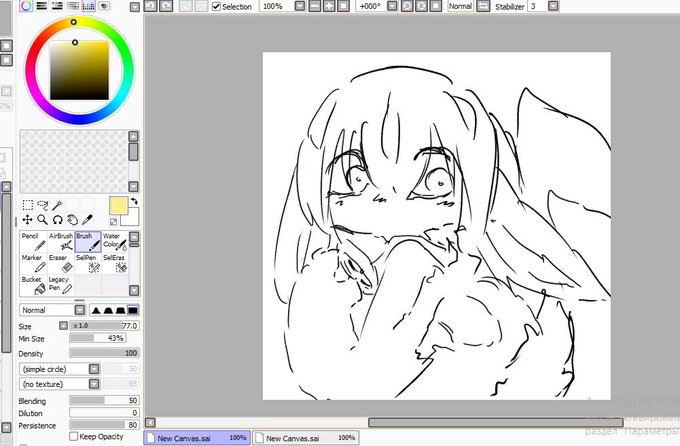Adjust the Blending slider
Viewport: 680px width, 446px height.
click(105, 400)
